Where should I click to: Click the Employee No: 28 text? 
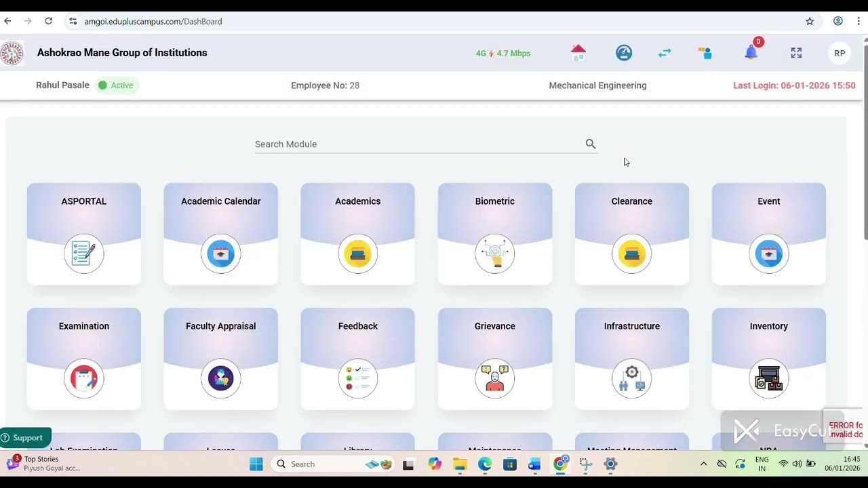[325, 85]
